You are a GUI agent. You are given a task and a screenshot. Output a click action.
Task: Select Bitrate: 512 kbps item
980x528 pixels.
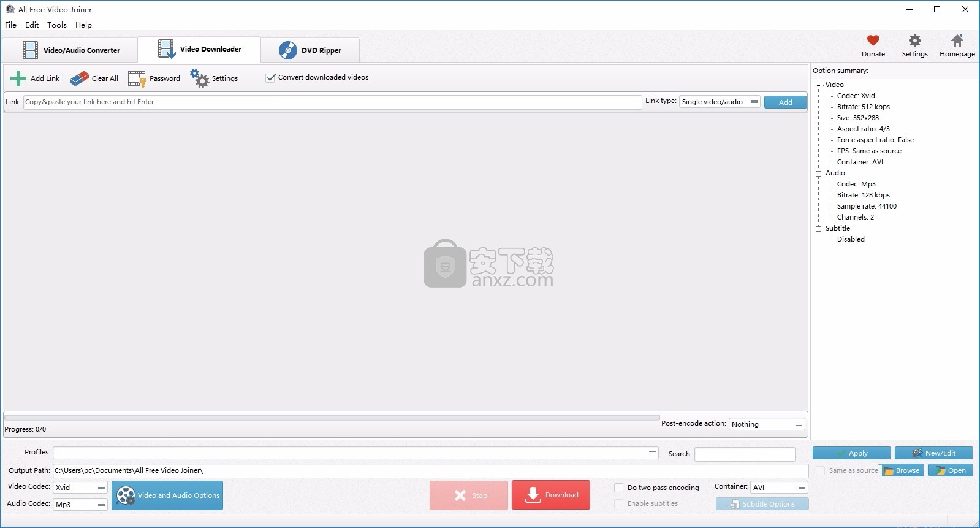point(864,107)
